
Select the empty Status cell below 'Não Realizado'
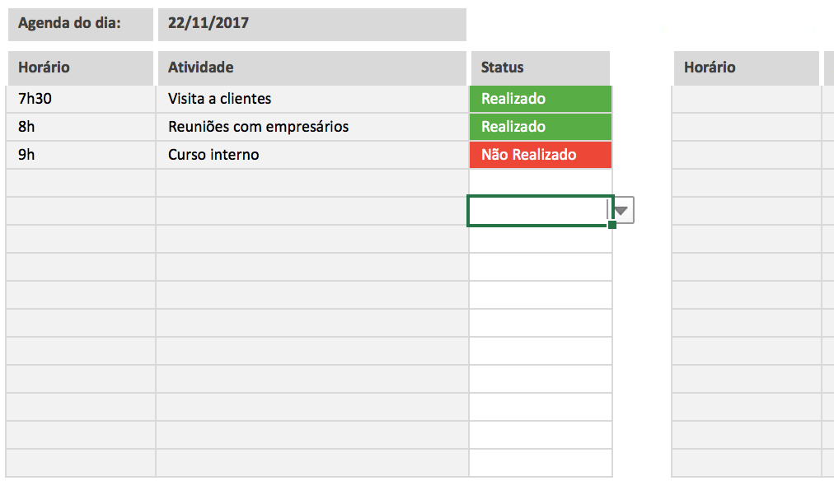[540, 182]
